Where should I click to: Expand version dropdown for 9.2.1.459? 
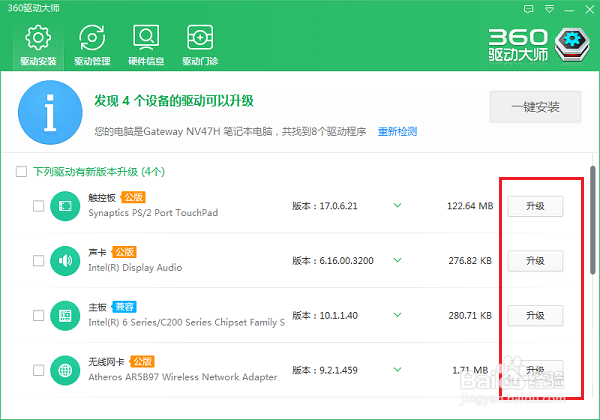pyautogui.click(x=398, y=370)
